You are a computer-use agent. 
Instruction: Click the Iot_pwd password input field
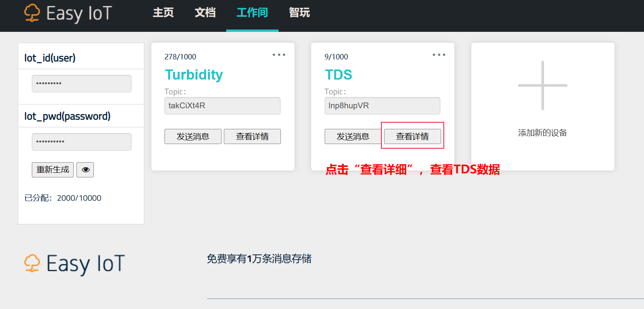tap(81, 142)
